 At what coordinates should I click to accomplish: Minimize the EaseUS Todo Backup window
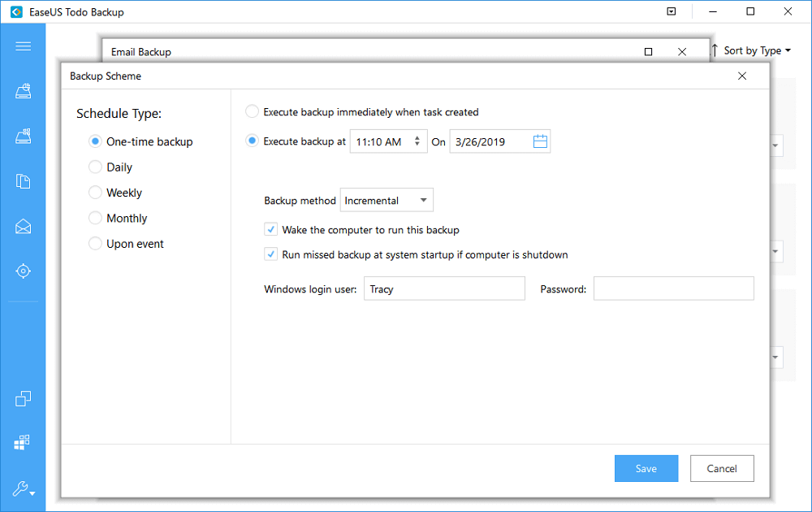point(713,11)
